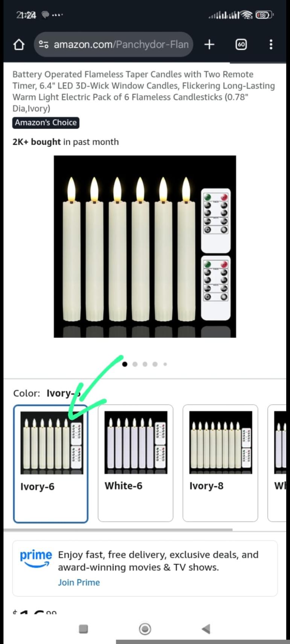This screenshot has width=290, height=644.
Task: Select the Ivory-6 color option
Action: (51, 464)
